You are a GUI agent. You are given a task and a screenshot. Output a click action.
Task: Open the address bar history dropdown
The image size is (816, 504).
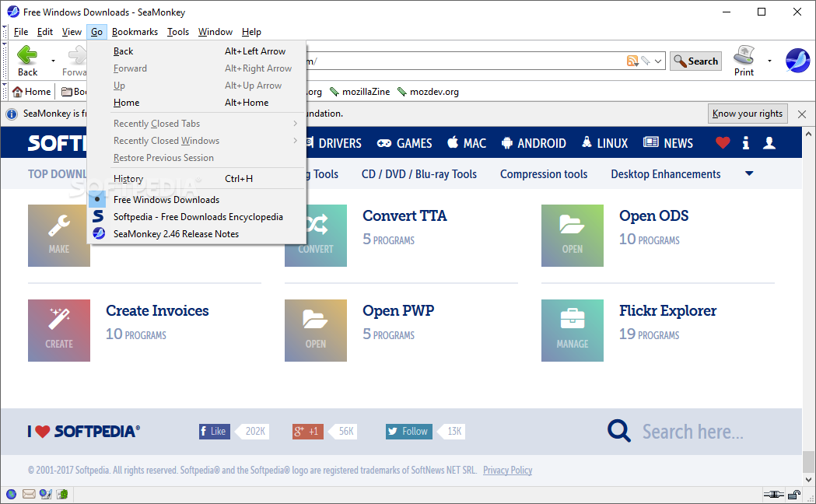(x=658, y=61)
